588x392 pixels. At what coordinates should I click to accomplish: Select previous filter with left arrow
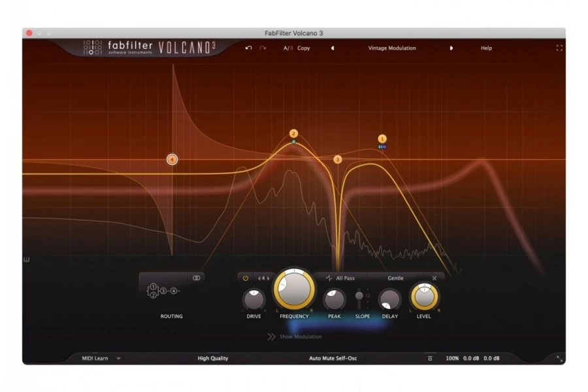tap(259, 278)
